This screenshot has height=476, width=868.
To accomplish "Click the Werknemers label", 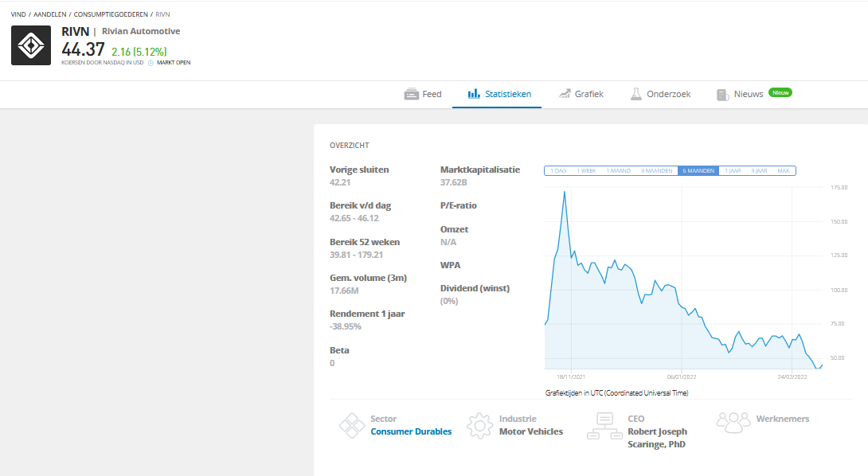I will (783, 419).
